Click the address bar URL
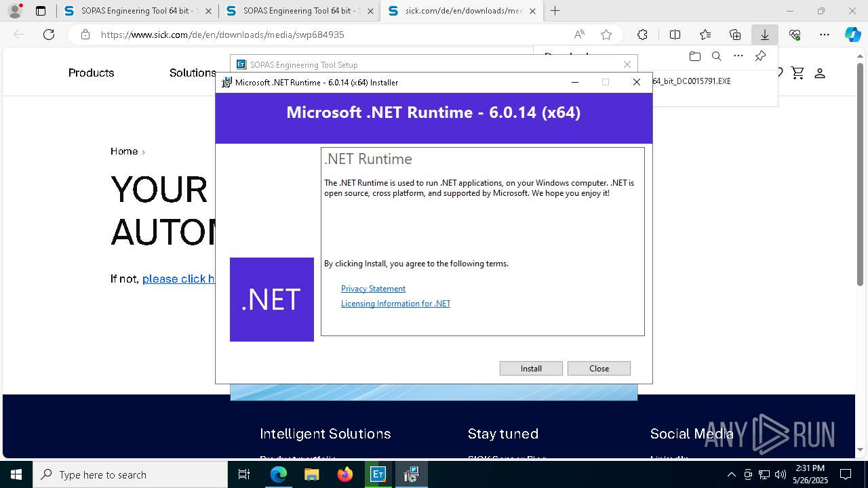Viewport: 868px width, 488px height. click(222, 35)
